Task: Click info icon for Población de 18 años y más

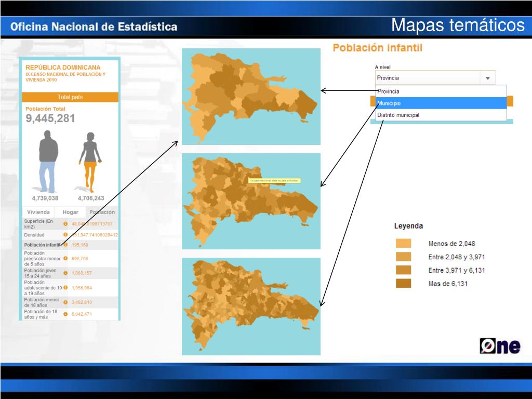Action: 65,314
